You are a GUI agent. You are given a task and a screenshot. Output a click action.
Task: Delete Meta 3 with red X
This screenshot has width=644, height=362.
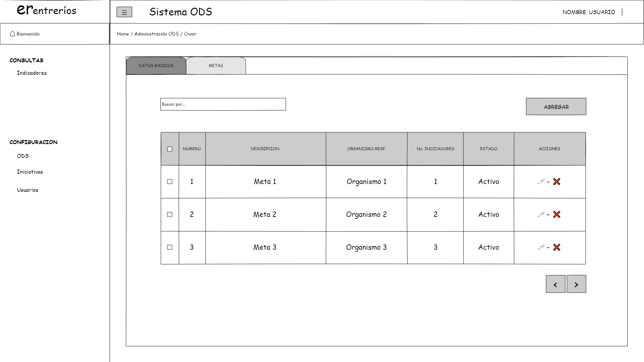tap(556, 247)
